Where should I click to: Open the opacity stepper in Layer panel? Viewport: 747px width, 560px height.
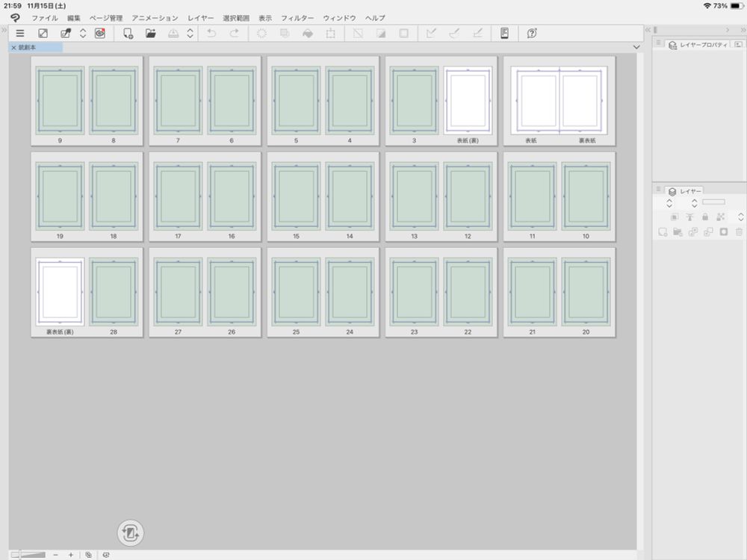coord(695,203)
